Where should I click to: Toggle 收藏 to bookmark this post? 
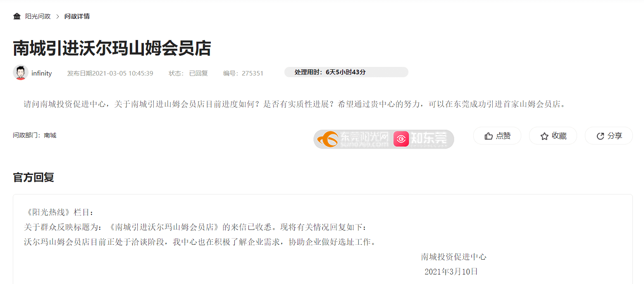pos(553,136)
